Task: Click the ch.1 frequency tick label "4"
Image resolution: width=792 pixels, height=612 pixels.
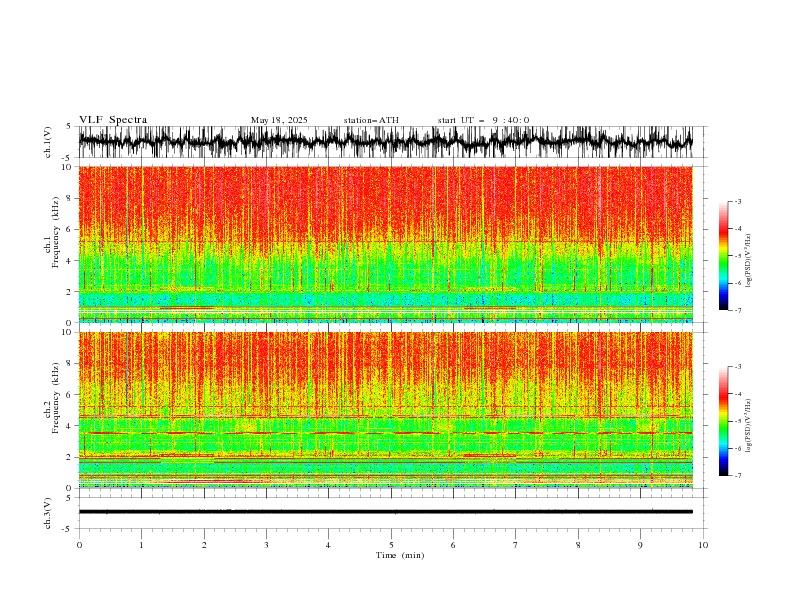Action: 70,261
